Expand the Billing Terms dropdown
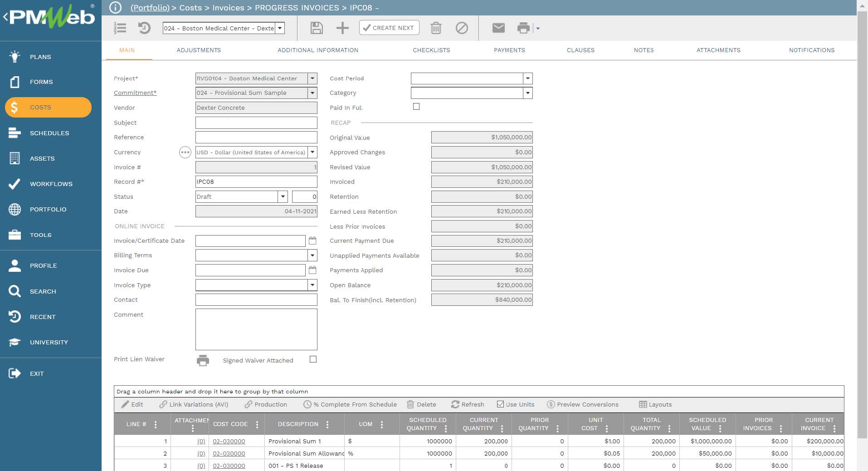 coord(312,255)
